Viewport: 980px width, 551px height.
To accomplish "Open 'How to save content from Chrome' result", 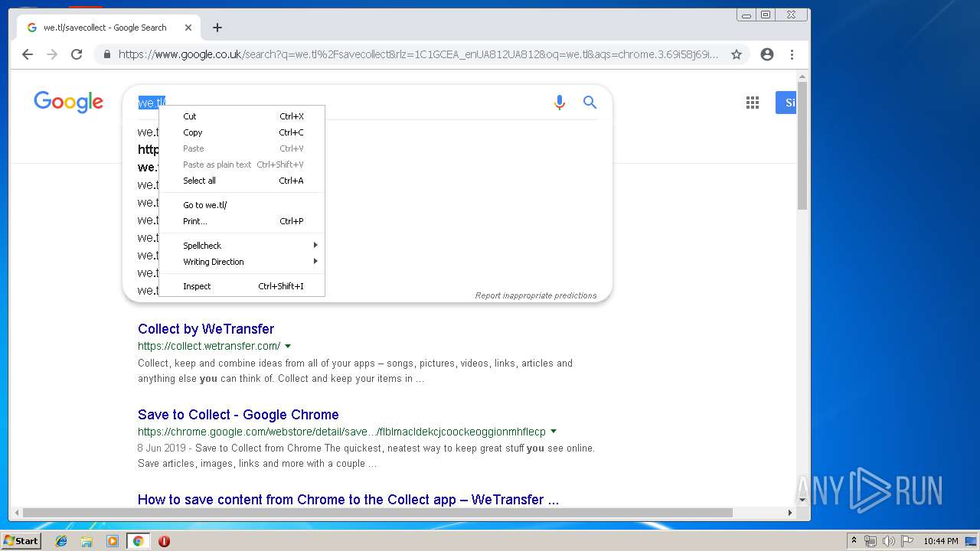I will [x=348, y=500].
